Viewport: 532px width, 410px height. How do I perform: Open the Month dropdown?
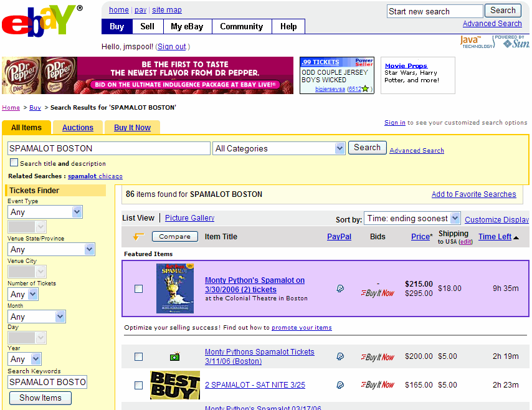coord(37,317)
